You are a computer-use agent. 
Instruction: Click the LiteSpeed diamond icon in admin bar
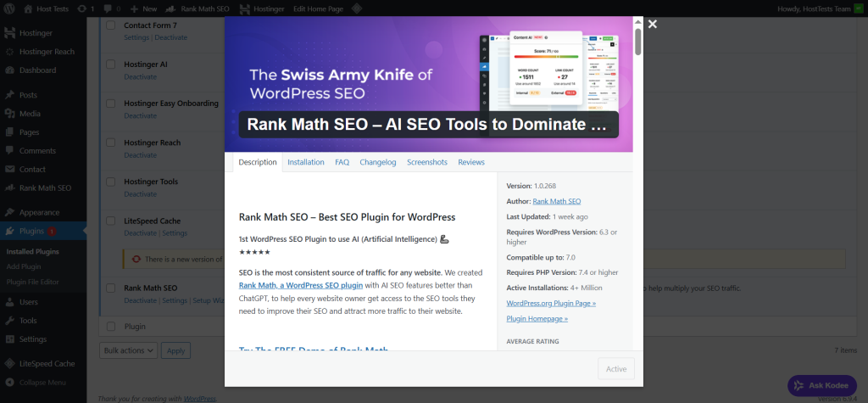[x=358, y=8]
